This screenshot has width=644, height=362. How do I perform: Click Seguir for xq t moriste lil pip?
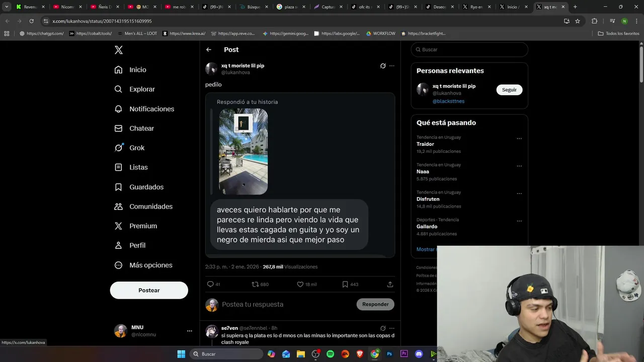pyautogui.click(x=509, y=89)
